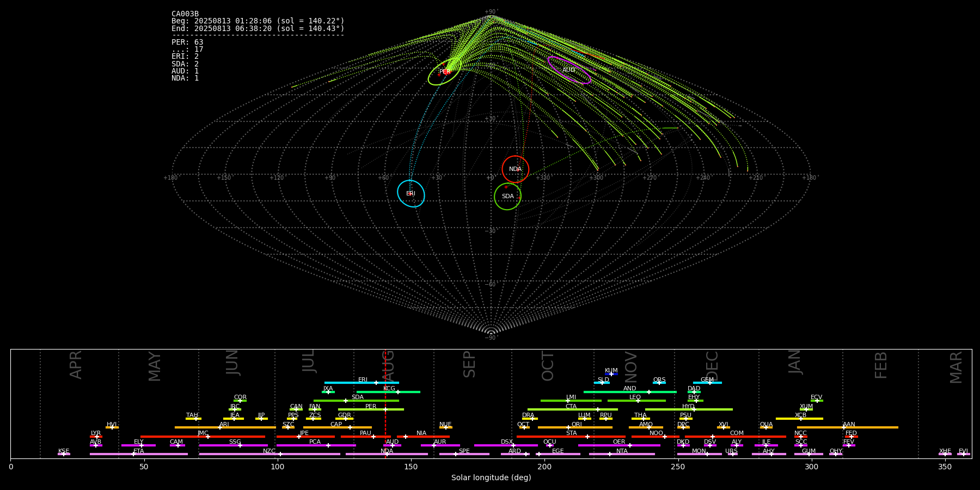
Task: Click the KCG shower bar in timeline
Action: click(x=388, y=391)
